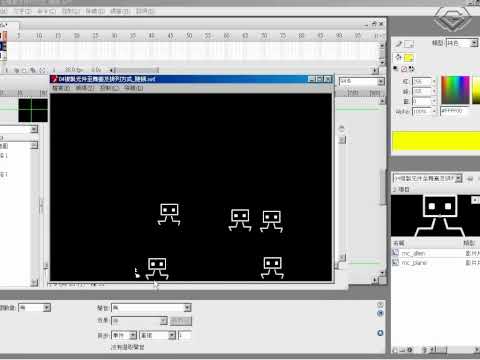Click the alpha percentage field
480x360 pixels.
tap(422, 111)
